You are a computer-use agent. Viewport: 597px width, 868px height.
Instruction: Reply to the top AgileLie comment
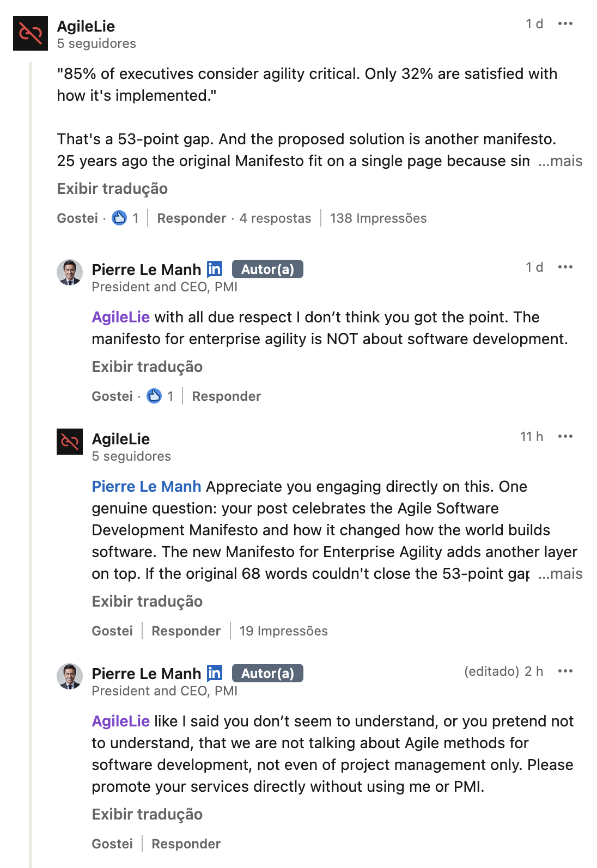pyautogui.click(x=191, y=218)
